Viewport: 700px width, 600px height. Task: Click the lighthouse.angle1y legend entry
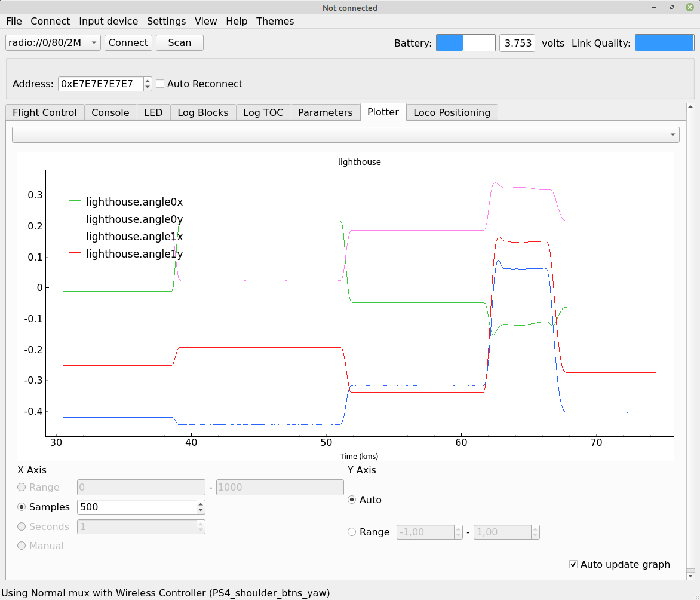coord(134,254)
